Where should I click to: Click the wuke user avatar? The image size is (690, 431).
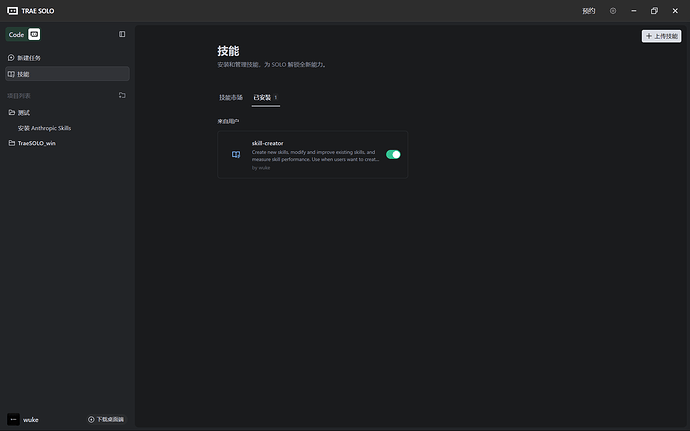coord(13,419)
